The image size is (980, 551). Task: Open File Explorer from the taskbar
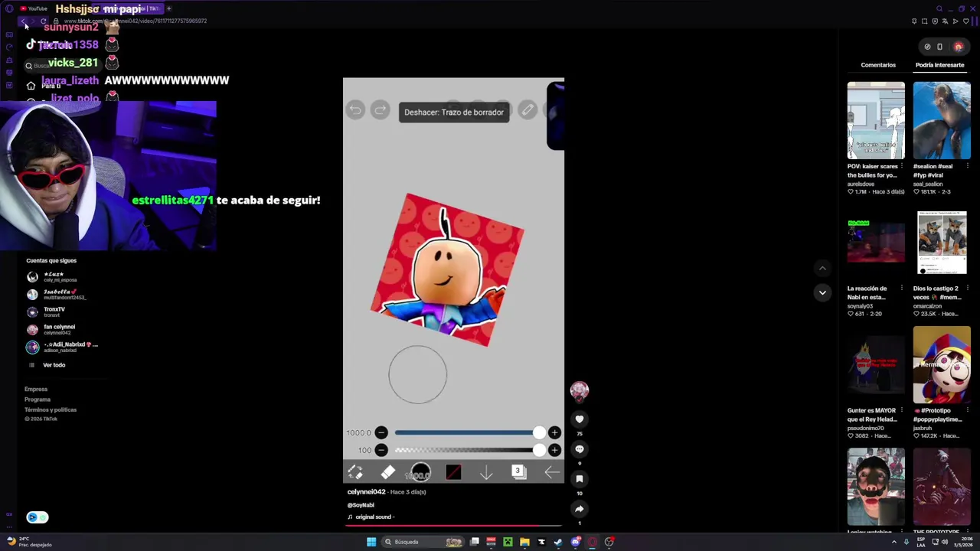(x=524, y=542)
